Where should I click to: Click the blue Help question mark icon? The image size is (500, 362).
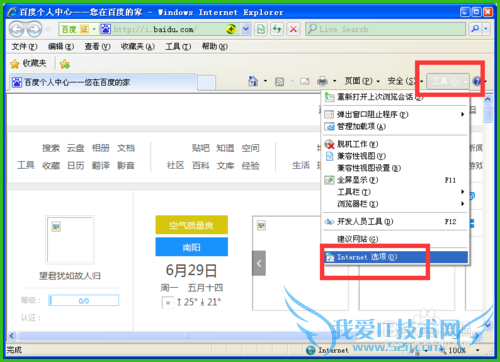click(x=477, y=81)
